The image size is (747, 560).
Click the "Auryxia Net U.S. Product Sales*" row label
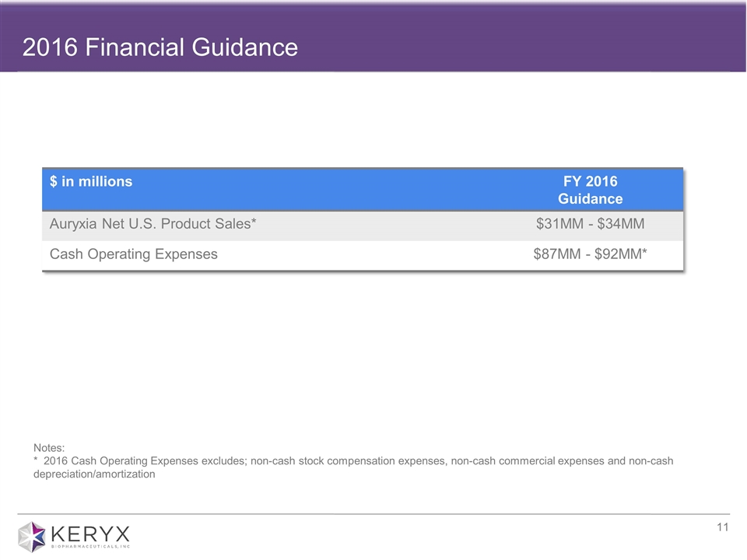click(153, 225)
